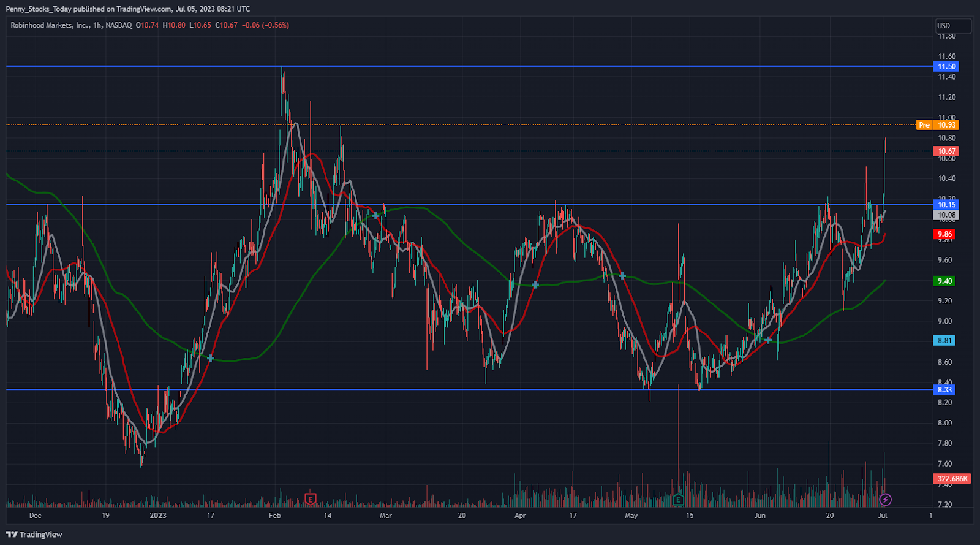Screen dimensions: 980x545
Task: Click the 8.00 tick on price axis
Action: [945, 423]
